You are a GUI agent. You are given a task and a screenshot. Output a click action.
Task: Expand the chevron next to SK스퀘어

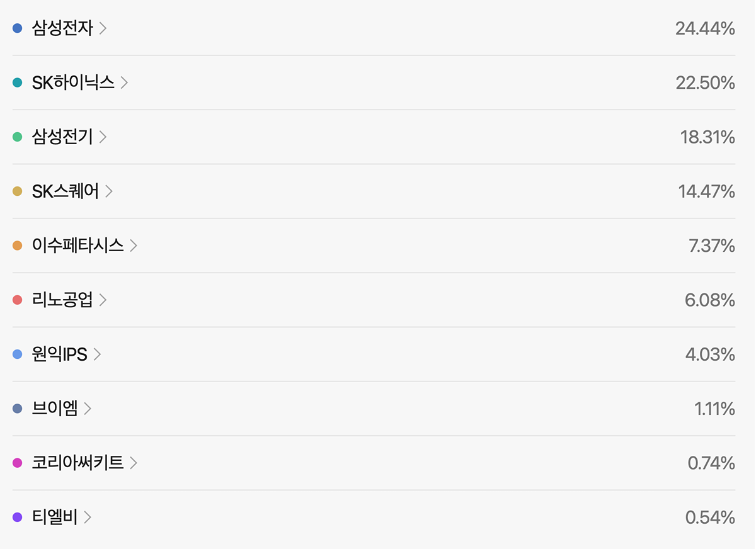tap(109, 191)
